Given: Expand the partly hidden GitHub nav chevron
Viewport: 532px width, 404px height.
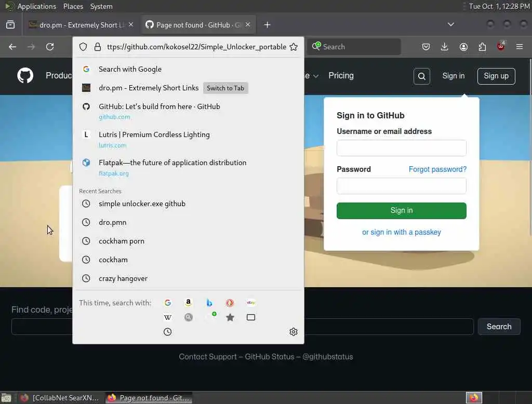Looking at the screenshot, I should point(316,76).
